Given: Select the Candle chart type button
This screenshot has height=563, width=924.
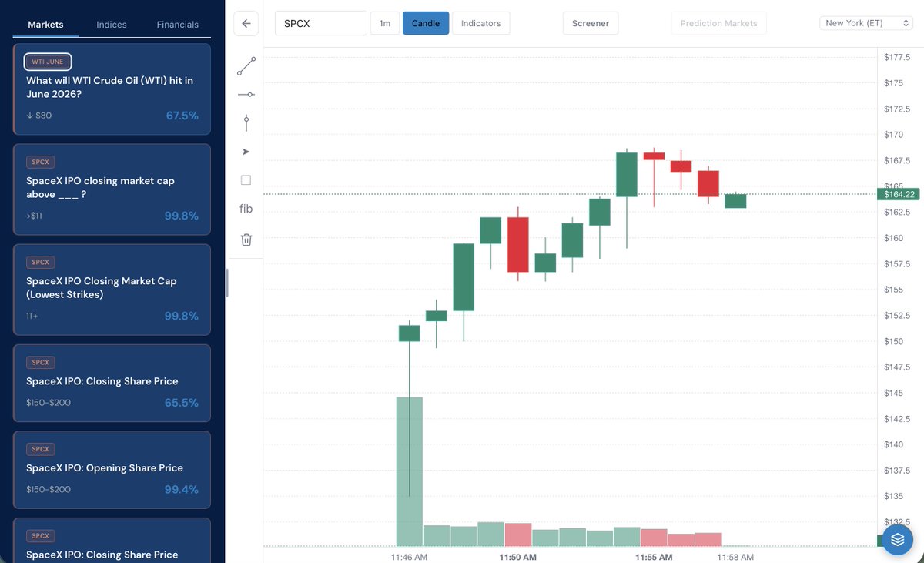Looking at the screenshot, I should tap(426, 23).
